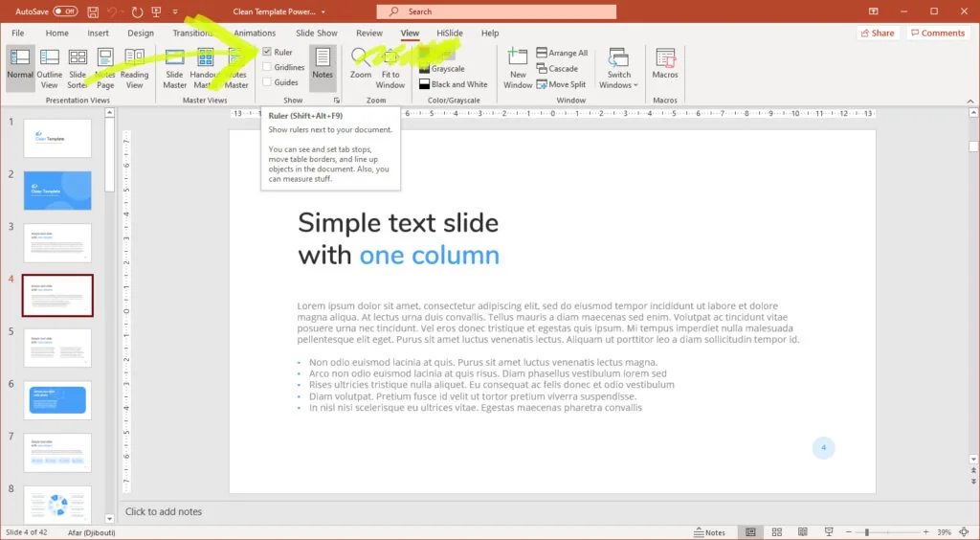
Task: Click the Share button
Action: pyautogui.click(x=879, y=34)
